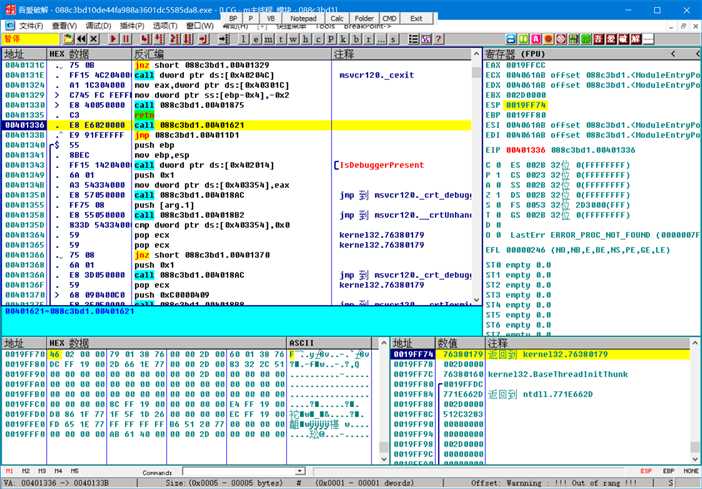Open Windows list with 'w' button

point(293,39)
